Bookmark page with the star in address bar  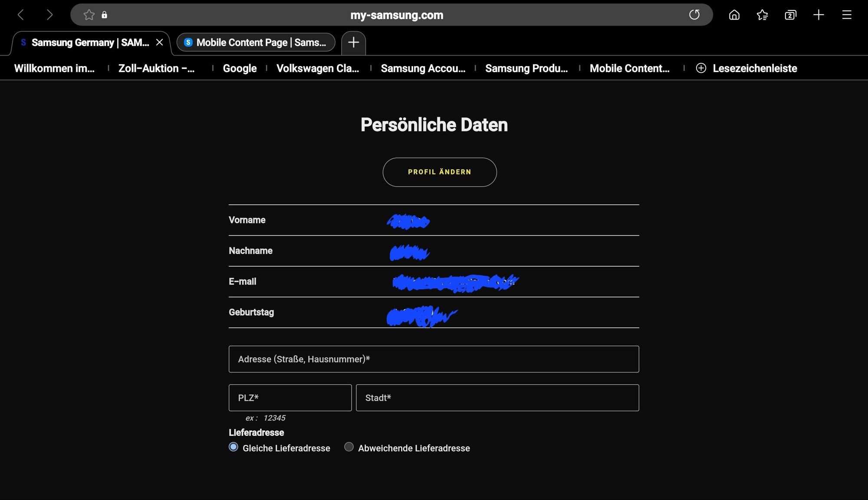89,15
